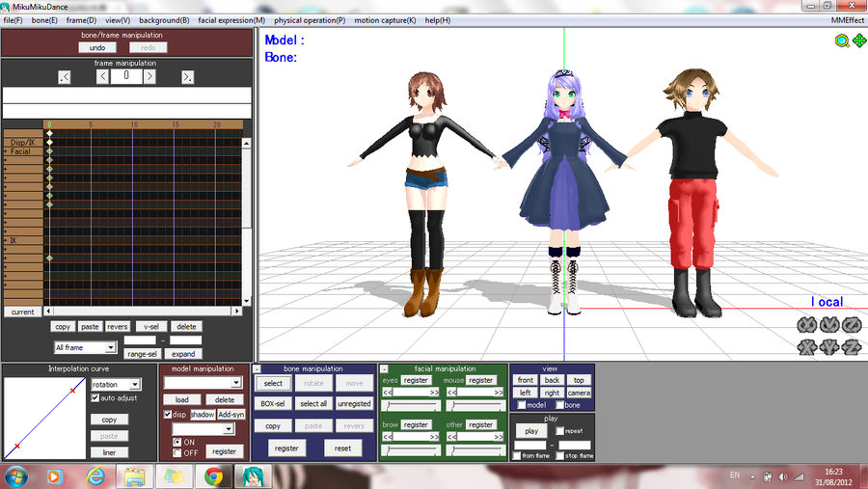The height and width of the screenshot is (489, 868).
Task: Open the view(V) menu
Action: [x=118, y=20]
